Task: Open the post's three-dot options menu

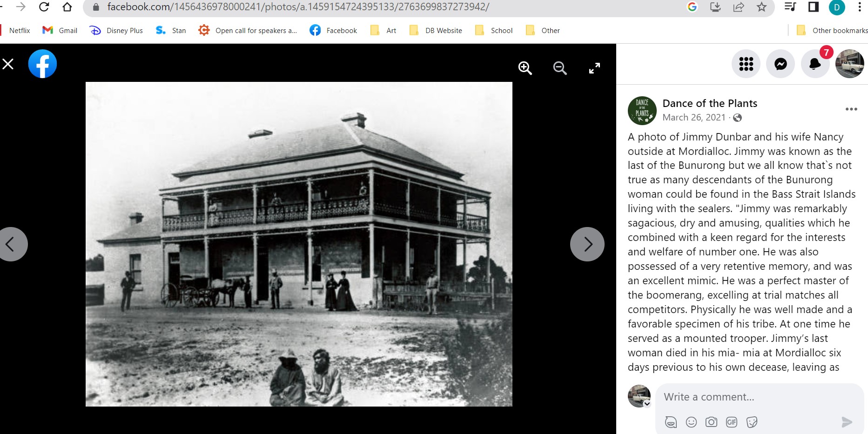Action: pyautogui.click(x=851, y=109)
